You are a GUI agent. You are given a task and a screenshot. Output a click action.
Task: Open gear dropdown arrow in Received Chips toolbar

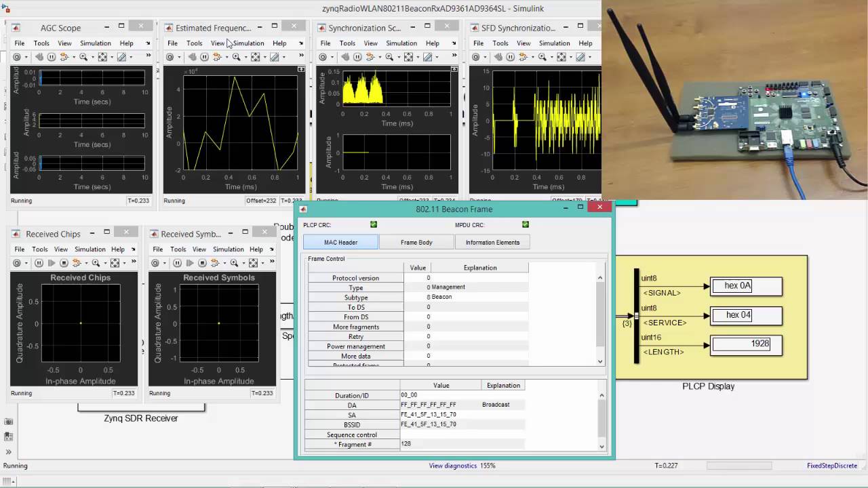tap(26, 263)
